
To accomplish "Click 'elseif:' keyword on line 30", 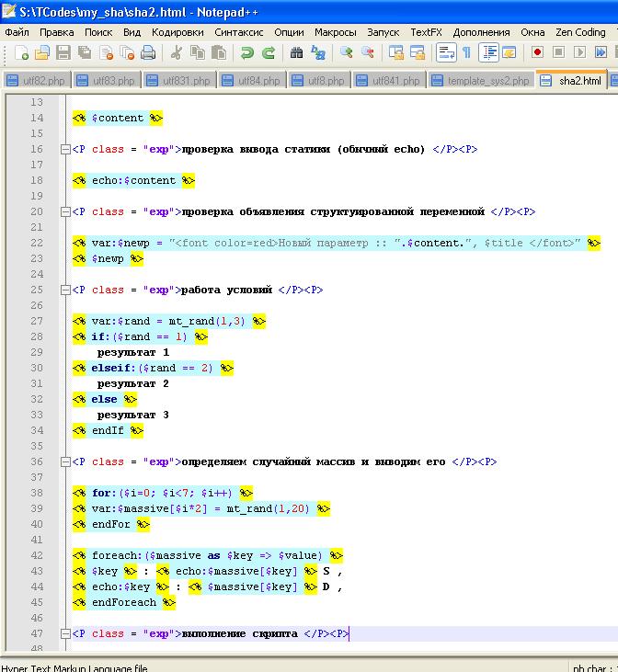I will (114, 368).
